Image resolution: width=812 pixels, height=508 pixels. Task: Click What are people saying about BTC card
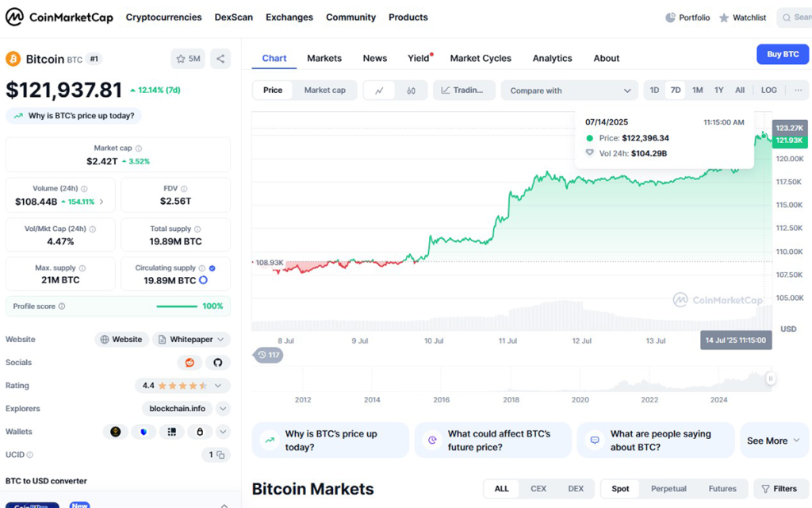point(656,441)
